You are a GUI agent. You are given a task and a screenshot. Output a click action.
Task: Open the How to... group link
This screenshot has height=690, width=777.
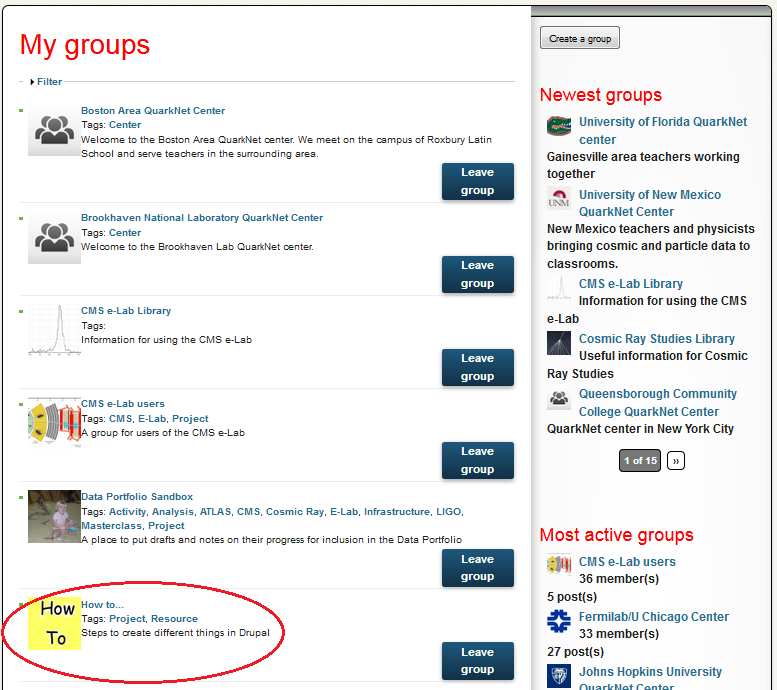[103, 604]
